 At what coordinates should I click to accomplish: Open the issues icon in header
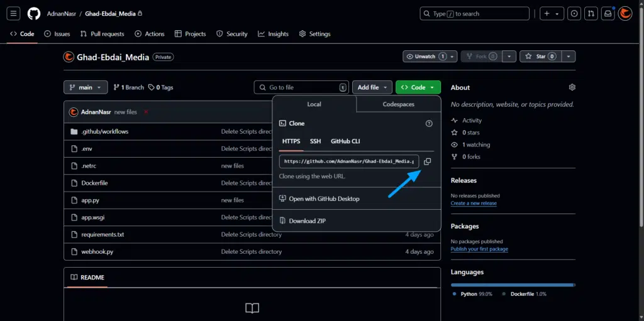coord(574,14)
